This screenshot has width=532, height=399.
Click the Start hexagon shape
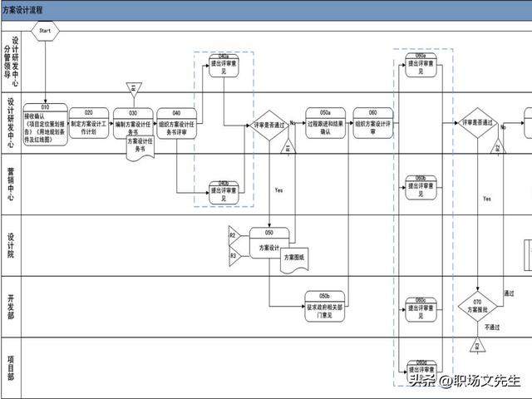tap(45, 31)
